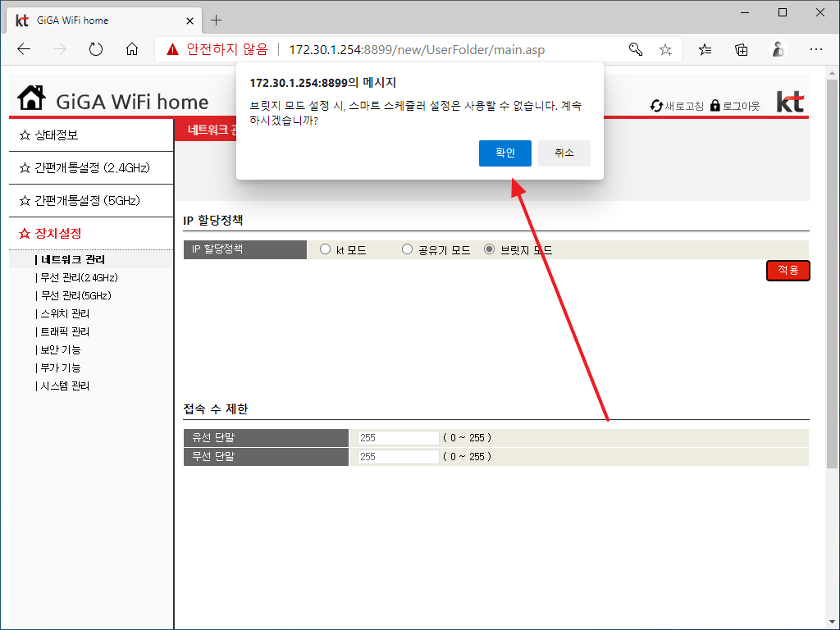This screenshot has width=840, height=630.
Task: Open a new browser tab
Action: (216, 21)
